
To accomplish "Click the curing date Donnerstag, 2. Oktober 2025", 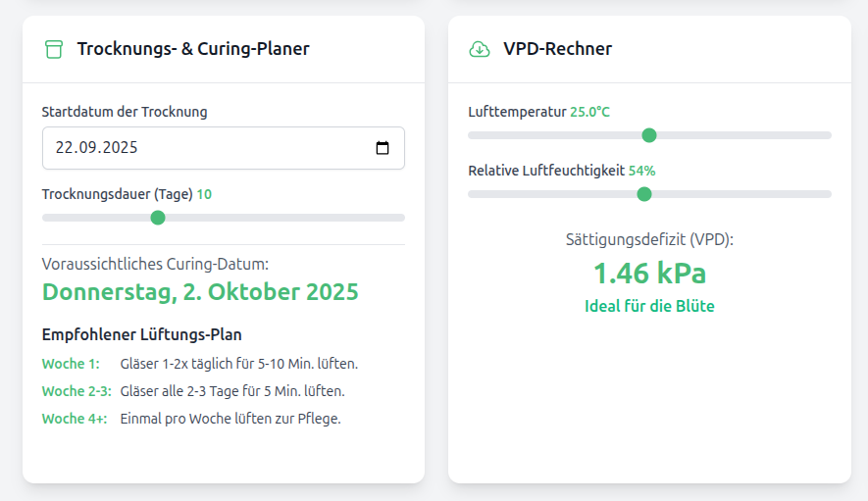I will click(200, 292).
